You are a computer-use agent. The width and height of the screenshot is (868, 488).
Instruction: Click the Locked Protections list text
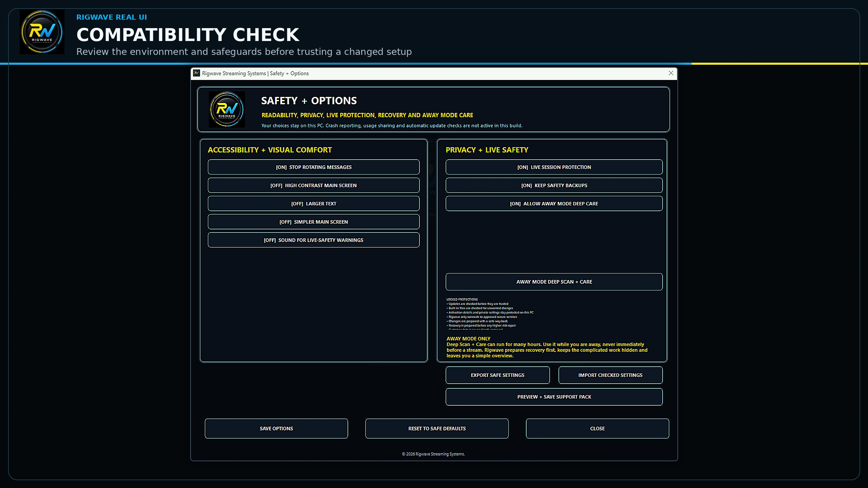click(490, 314)
